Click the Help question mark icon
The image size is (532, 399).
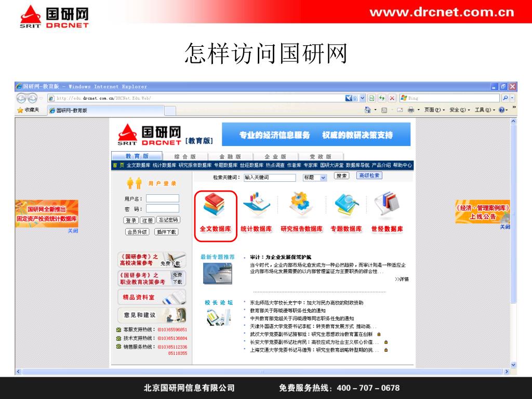click(x=501, y=110)
